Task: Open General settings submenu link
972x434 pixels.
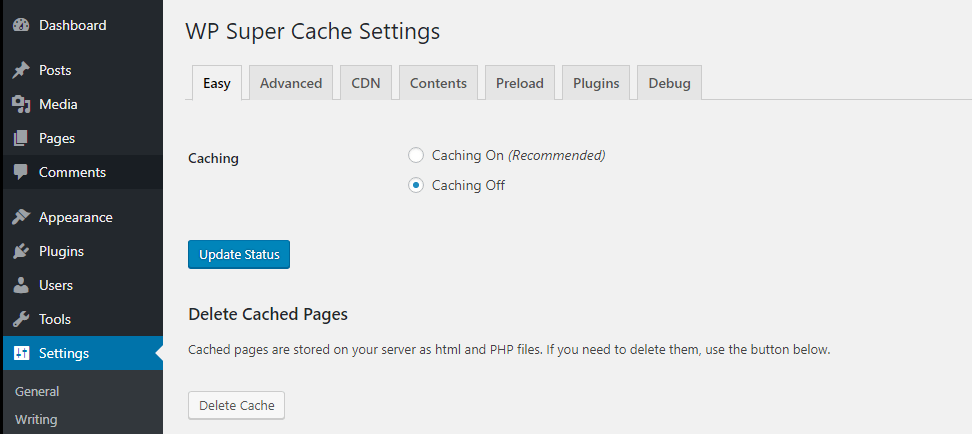Action: pyautogui.click(x=37, y=391)
